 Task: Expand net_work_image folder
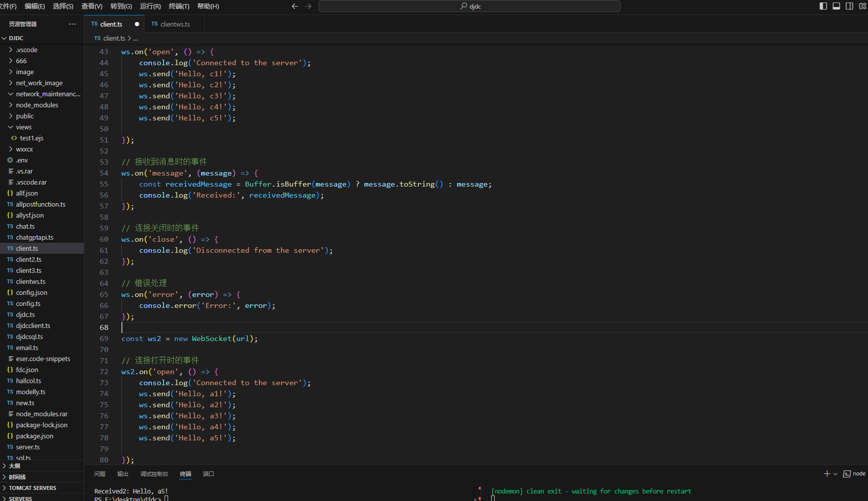point(42,83)
